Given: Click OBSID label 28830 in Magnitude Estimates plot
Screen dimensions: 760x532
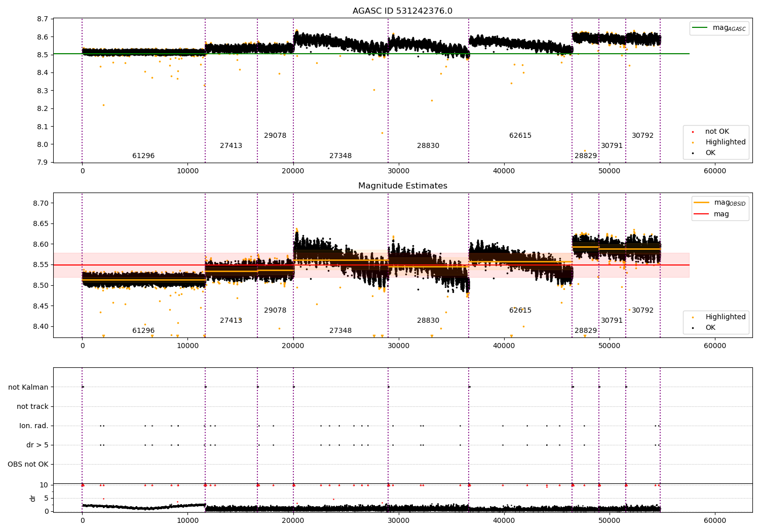Looking at the screenshot, I should point(428,321).
